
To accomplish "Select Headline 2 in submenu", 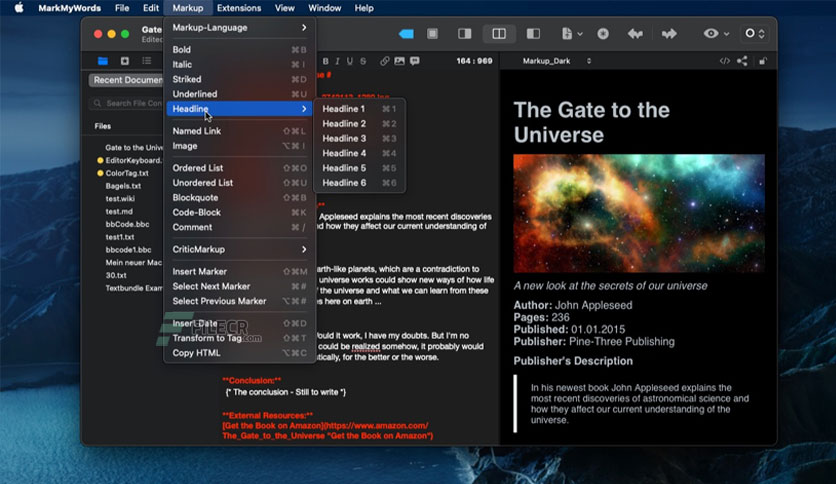I will [359, 124].
